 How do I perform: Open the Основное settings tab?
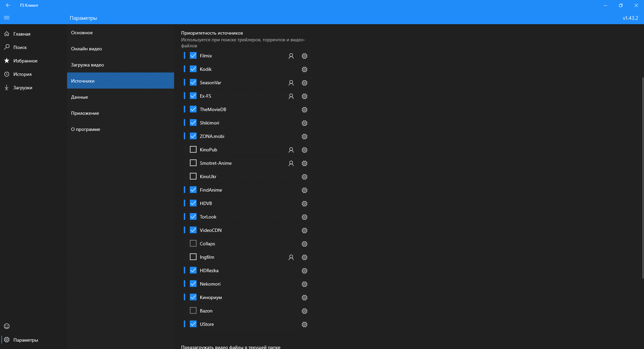click(120, 33)
